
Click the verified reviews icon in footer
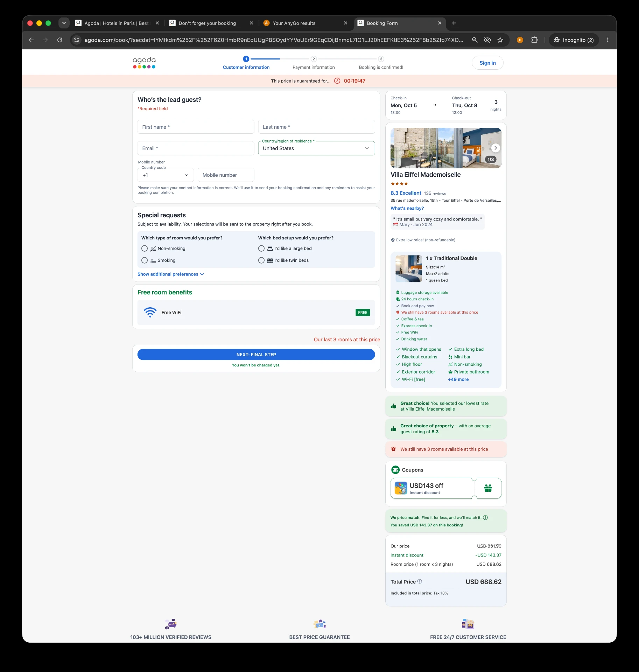tap(171, 624)
